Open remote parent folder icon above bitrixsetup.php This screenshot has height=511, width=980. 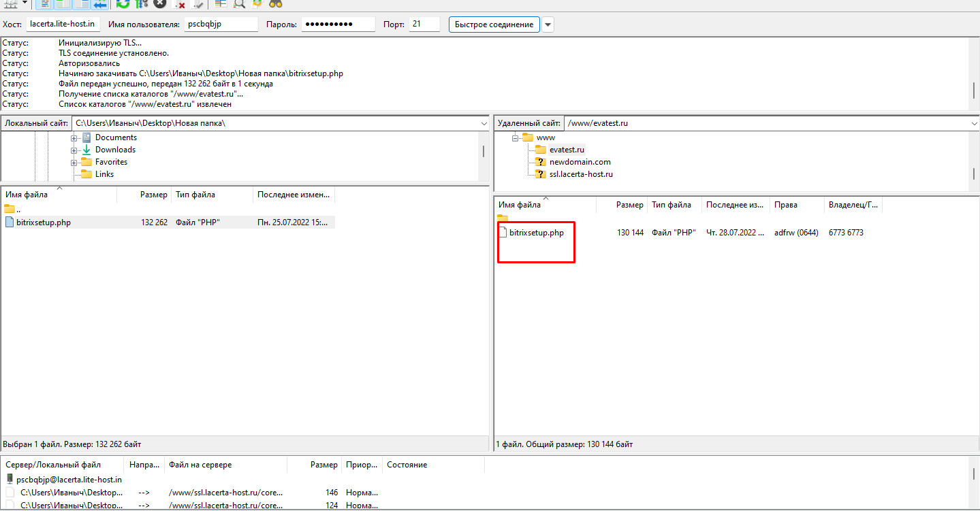(x=503, y=218)
